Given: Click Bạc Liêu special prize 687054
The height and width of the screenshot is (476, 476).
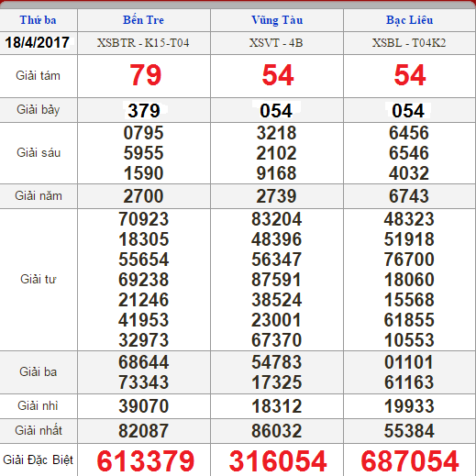Looking at the screenshot, I should pos(410,461).
